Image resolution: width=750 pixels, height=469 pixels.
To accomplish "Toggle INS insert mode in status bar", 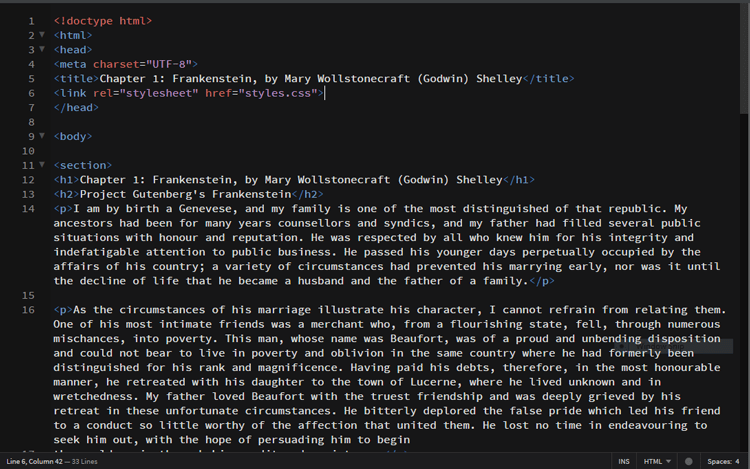I will pyautogui.click(x=624, y=461).
